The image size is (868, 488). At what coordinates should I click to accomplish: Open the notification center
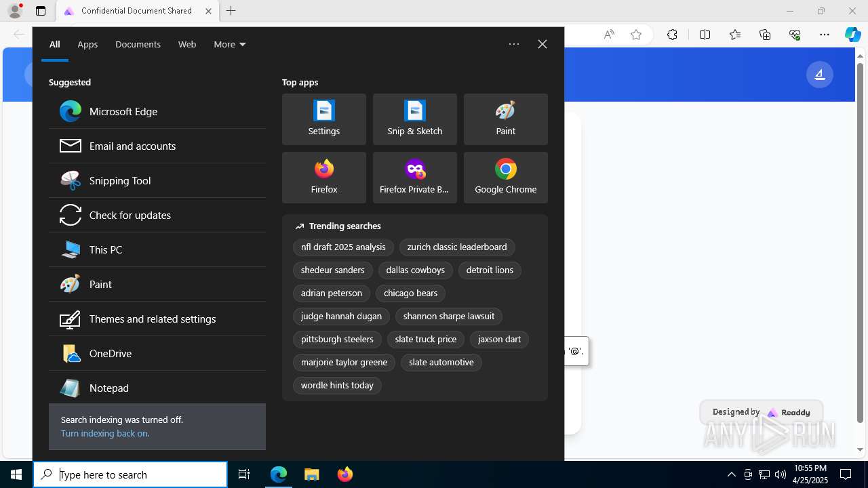point(846,474)
